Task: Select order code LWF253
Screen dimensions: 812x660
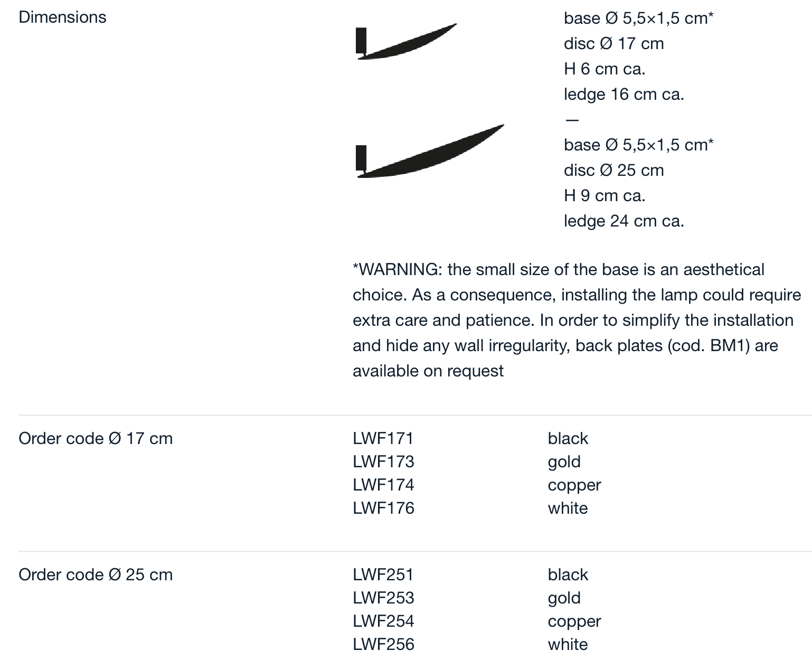Action: (383, 598)
